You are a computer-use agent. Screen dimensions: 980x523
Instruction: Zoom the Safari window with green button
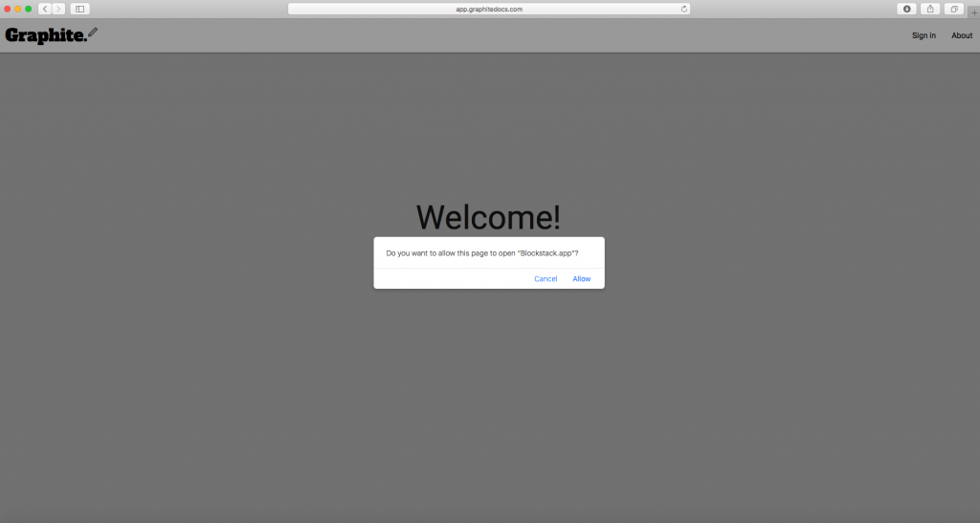28,9
